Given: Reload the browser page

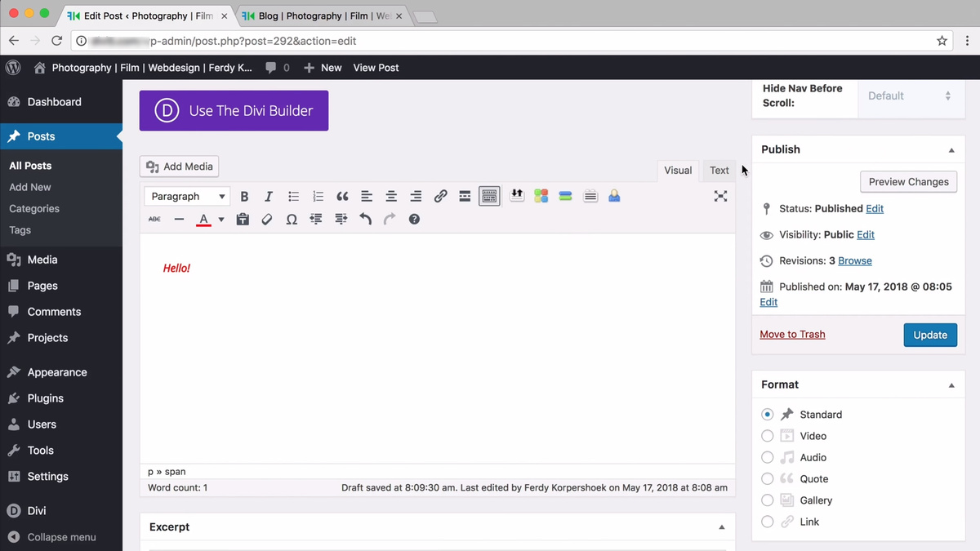Looking at the screenshot, I should 56,41.
